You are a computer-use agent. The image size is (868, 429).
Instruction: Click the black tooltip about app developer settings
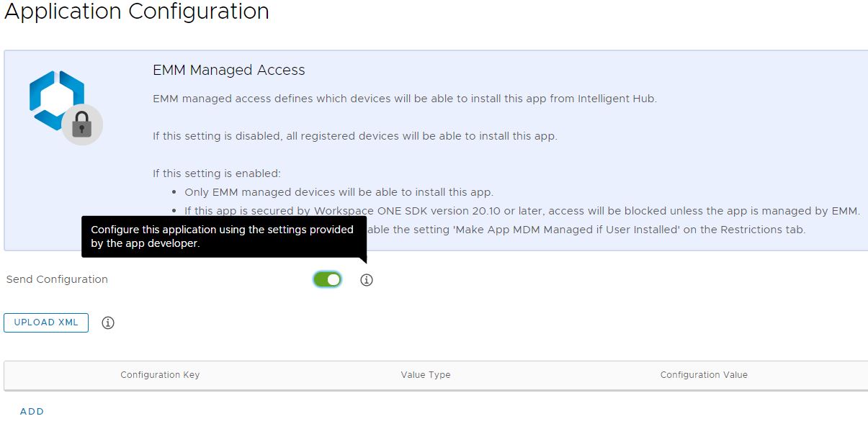tap(223, 236)
